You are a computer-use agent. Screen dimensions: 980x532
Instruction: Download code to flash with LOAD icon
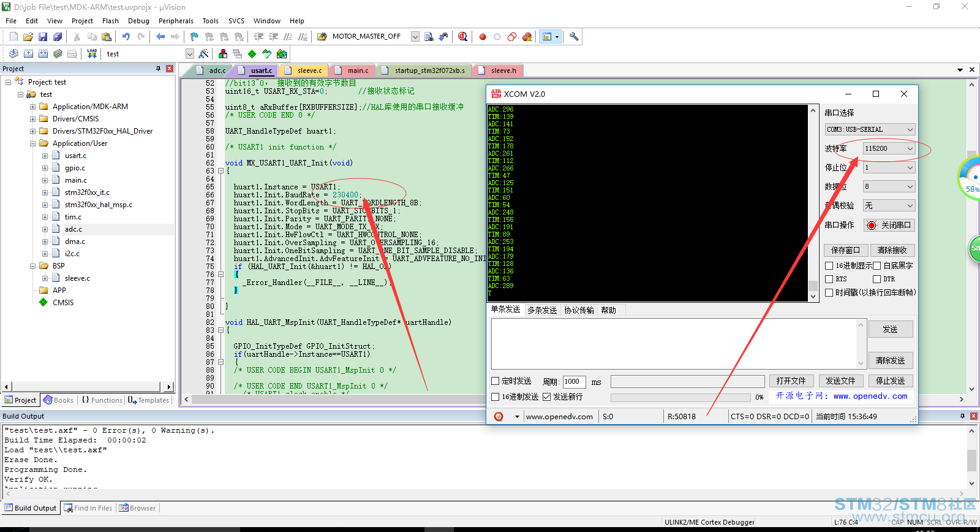[x=92, y=54]
